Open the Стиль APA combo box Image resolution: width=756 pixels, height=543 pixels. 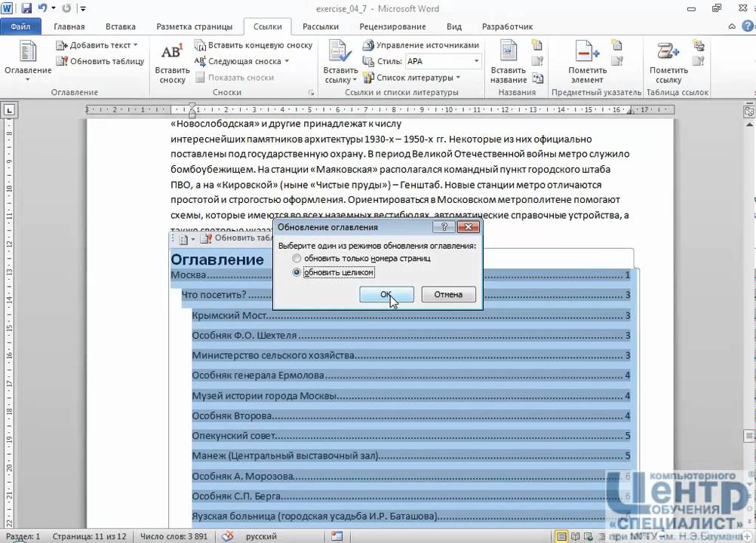(443, 61)
